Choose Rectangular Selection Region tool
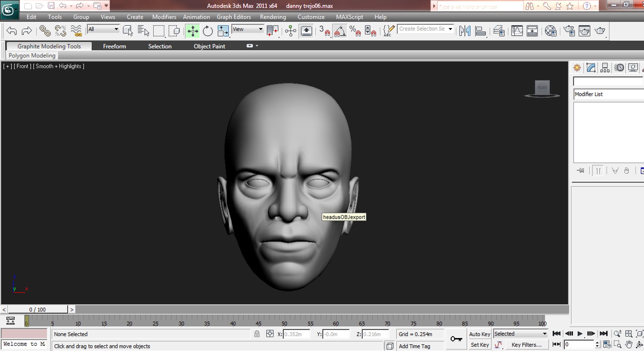This screenshot has width=644, height=351. click(159, 31)
